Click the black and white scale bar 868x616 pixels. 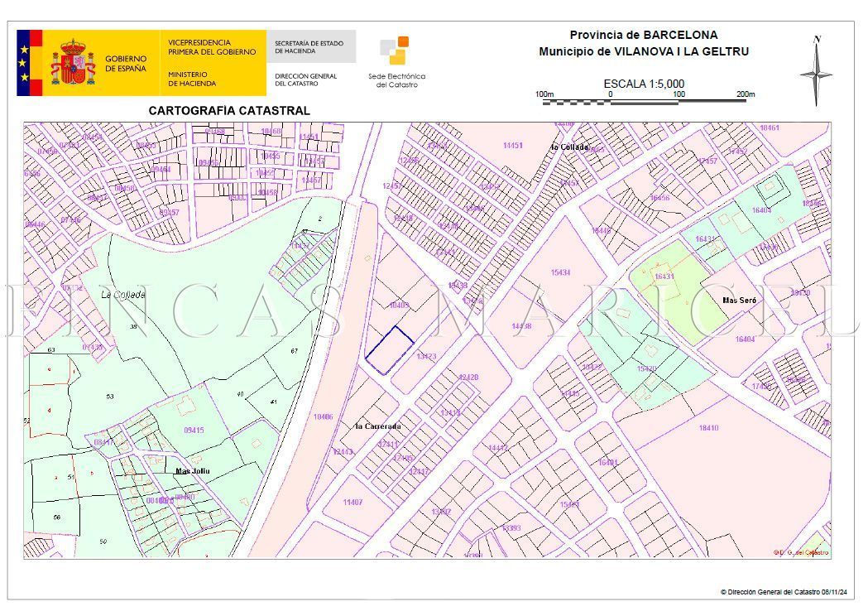tap(645, 102)
